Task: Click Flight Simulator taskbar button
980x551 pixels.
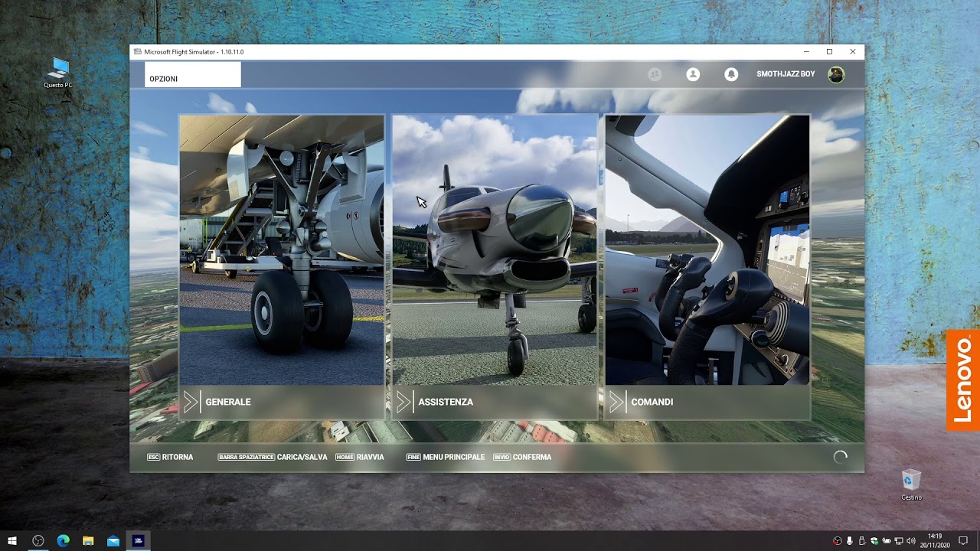Action: pos(138,541)
